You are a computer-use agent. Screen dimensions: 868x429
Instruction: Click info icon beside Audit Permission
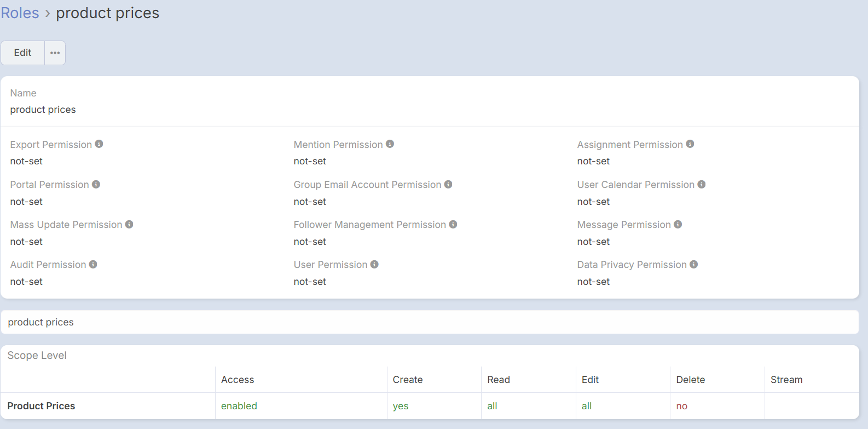(93, 265)
